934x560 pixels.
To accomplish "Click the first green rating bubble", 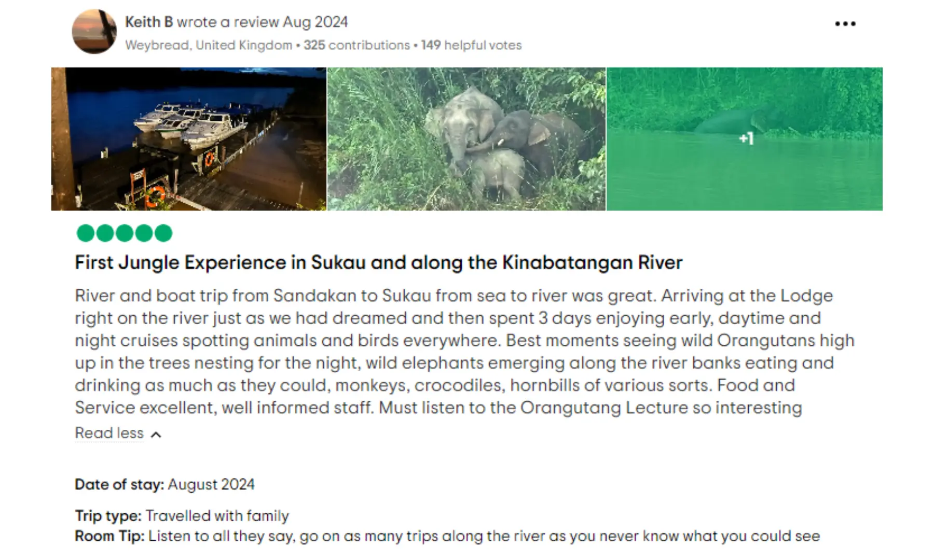I will click(86, 233).
